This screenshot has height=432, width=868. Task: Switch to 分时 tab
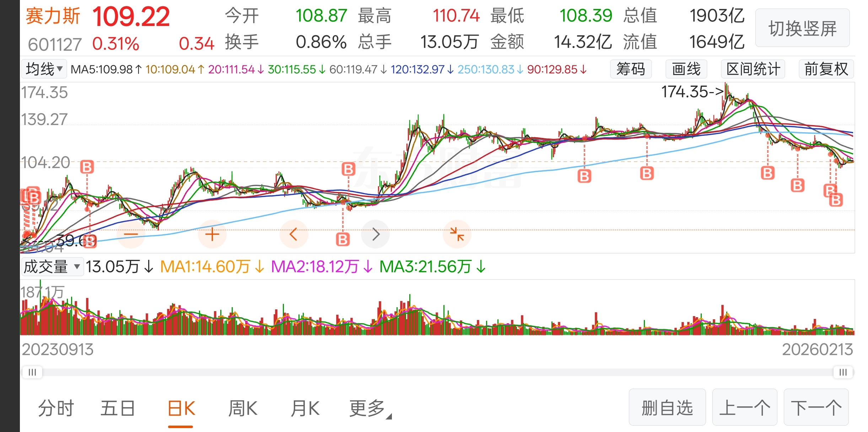pos(56,408)
